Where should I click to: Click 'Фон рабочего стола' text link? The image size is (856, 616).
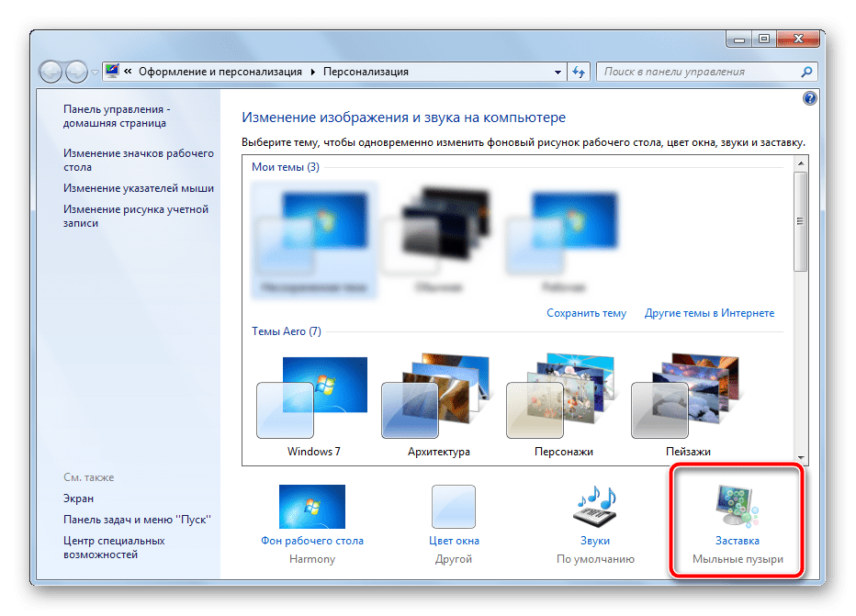pyautogui.click(x=311, y=541)
